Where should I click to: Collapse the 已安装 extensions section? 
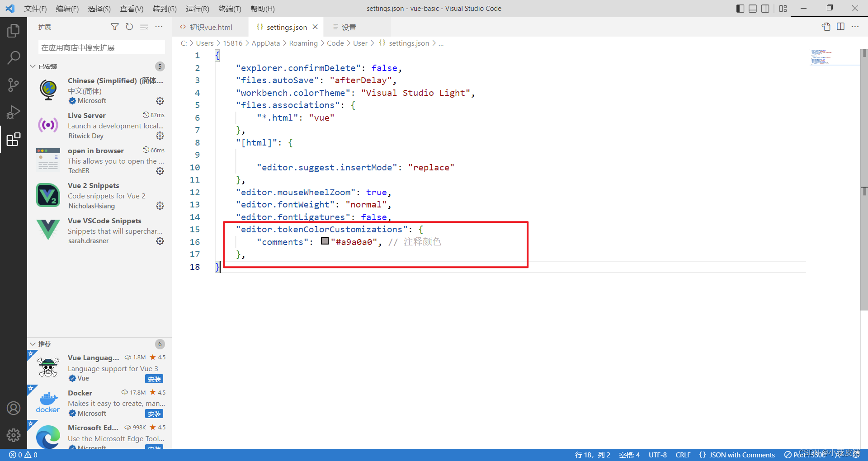(32, 66)
